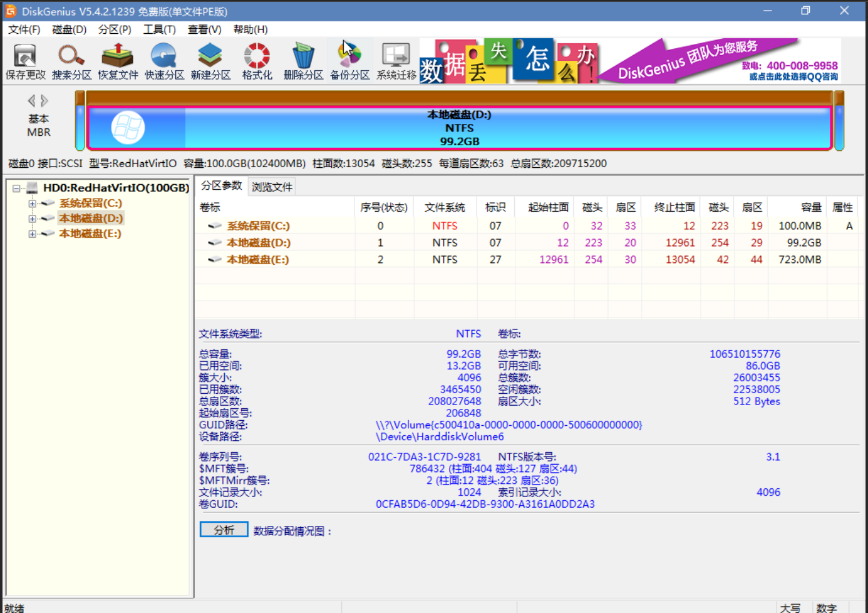Click the 起始柱面 column header
This screenshot has width=868, height=613.
[x=545, y=207]
